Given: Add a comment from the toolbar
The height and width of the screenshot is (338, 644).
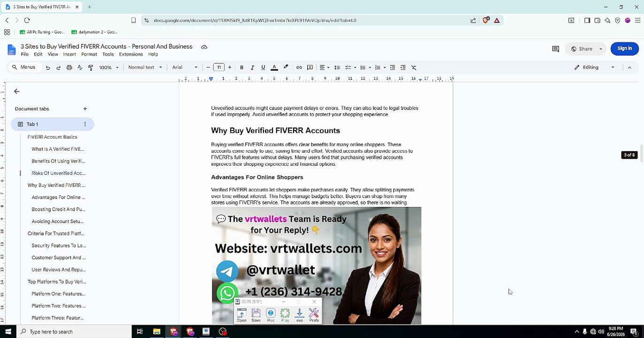Looking at the screenshot, I should coord(310,68).
